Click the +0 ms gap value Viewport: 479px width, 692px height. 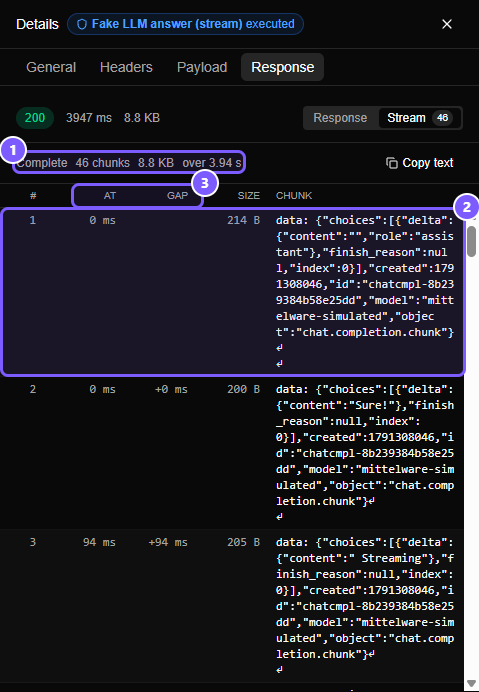coord(171,389)
